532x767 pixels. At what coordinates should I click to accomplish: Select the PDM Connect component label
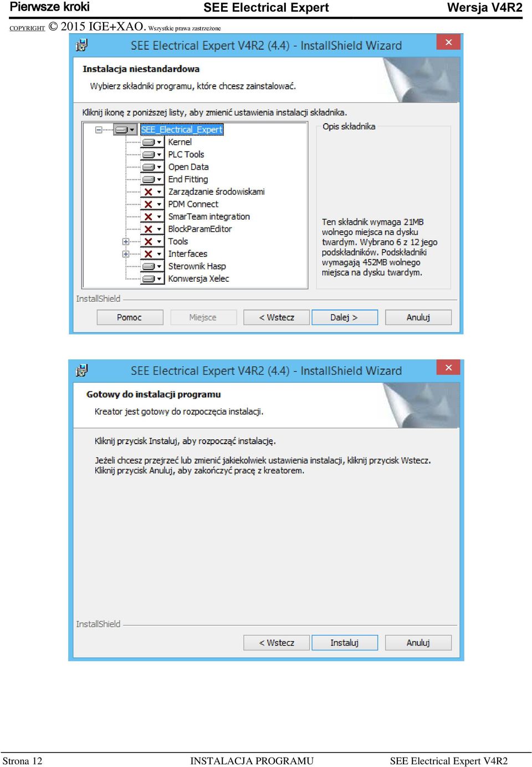tap(193, 204)
